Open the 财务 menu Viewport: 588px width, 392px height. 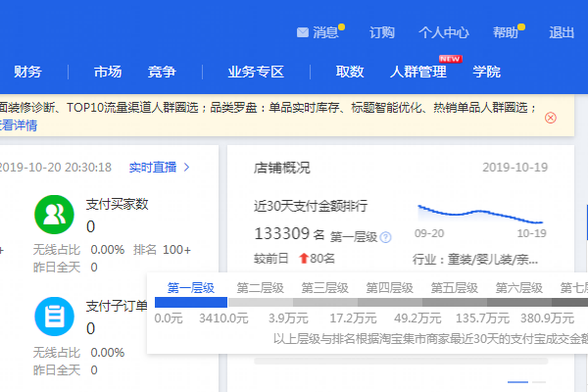click(28, 72)
